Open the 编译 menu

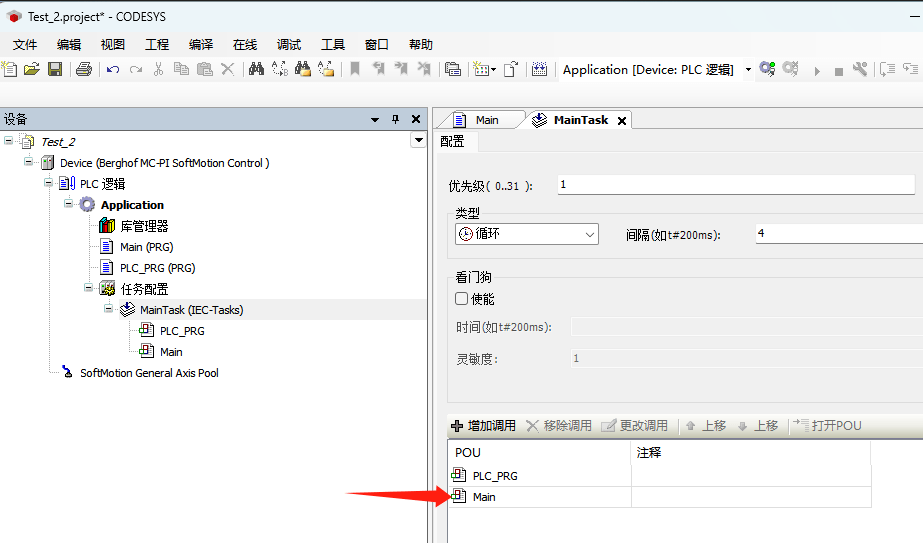point(201,44)
